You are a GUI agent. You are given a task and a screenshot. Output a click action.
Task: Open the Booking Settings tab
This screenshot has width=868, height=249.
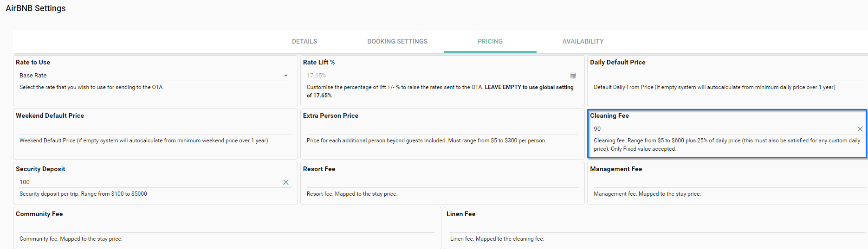(397, 41)
